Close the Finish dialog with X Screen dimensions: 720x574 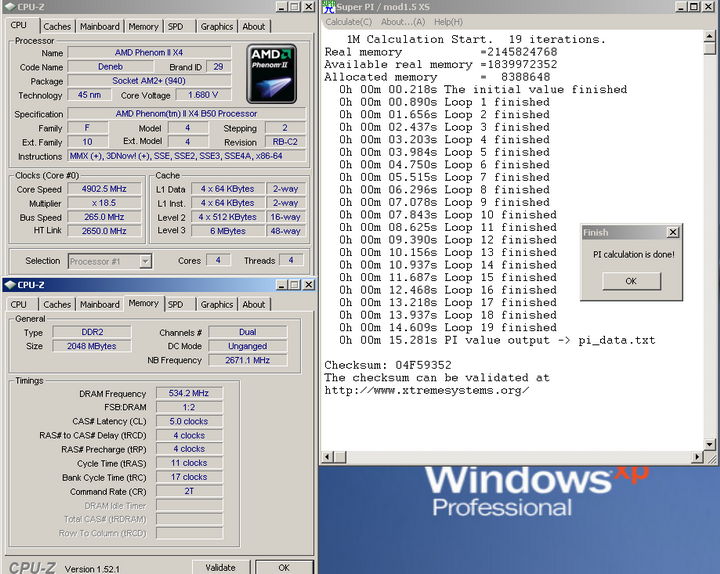point(673,232)
